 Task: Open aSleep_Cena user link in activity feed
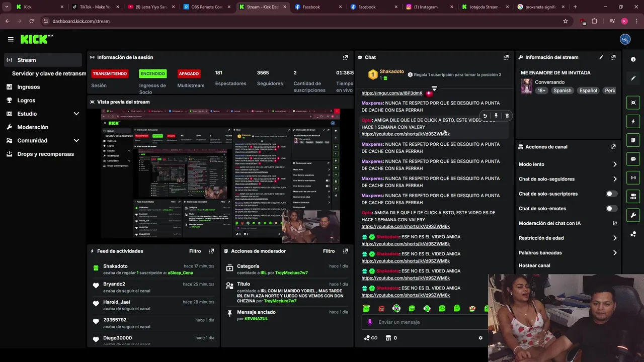coord(180,273)
